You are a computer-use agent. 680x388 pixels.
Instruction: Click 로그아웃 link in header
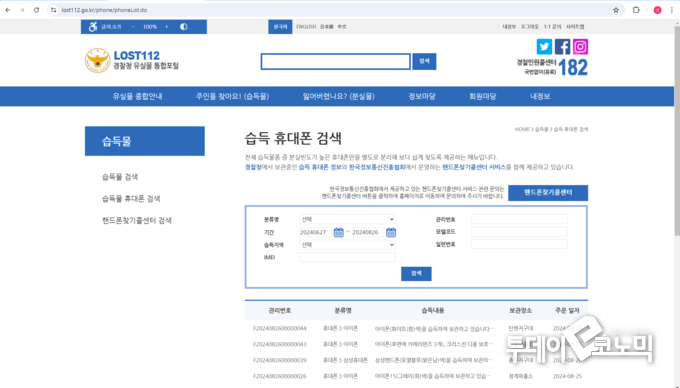click(530, 27)
